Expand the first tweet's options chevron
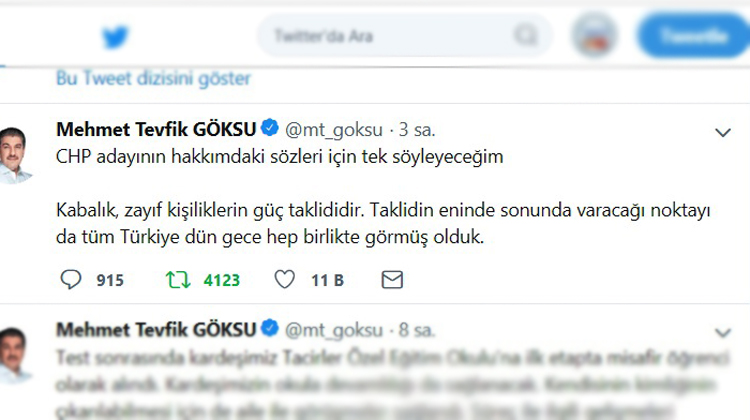The height and width of the screenshot is (420, 750). pos(723,132)
